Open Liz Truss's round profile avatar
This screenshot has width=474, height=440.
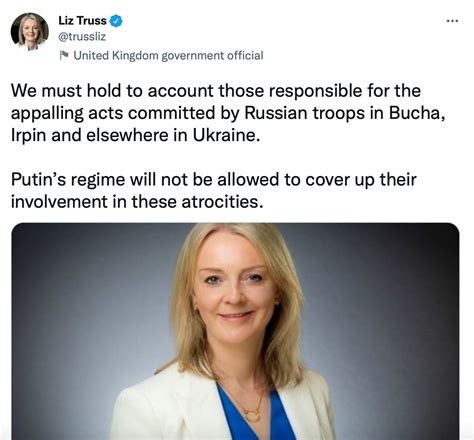pos(30,32)
